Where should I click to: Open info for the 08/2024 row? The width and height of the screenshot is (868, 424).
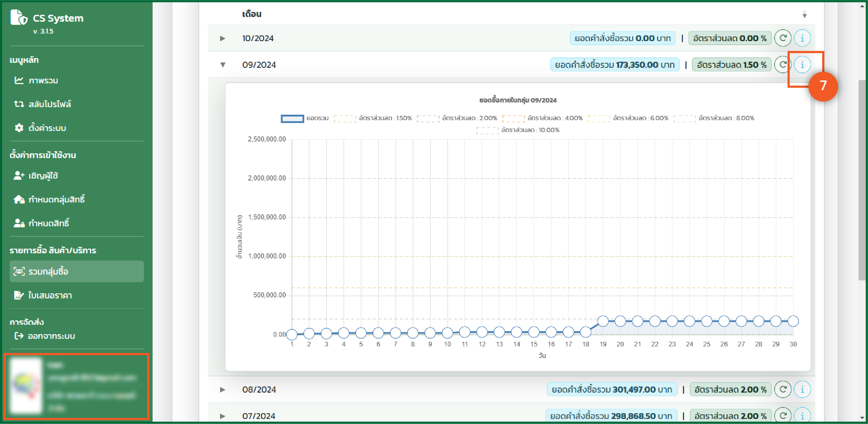[x=802, y=389]
